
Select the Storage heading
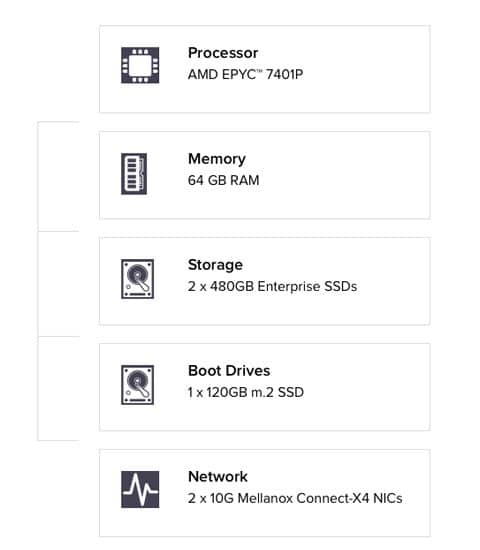pyautogui.click(x=215, y=265)
